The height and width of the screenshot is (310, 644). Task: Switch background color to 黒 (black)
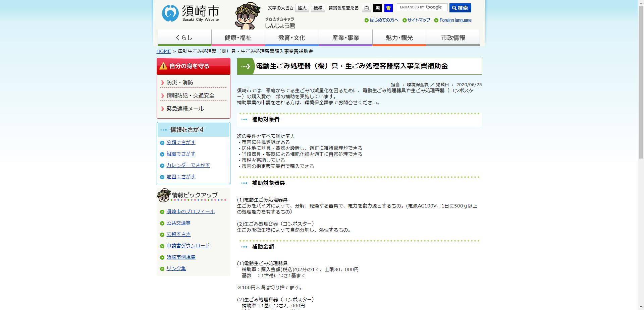coord(377,8)
